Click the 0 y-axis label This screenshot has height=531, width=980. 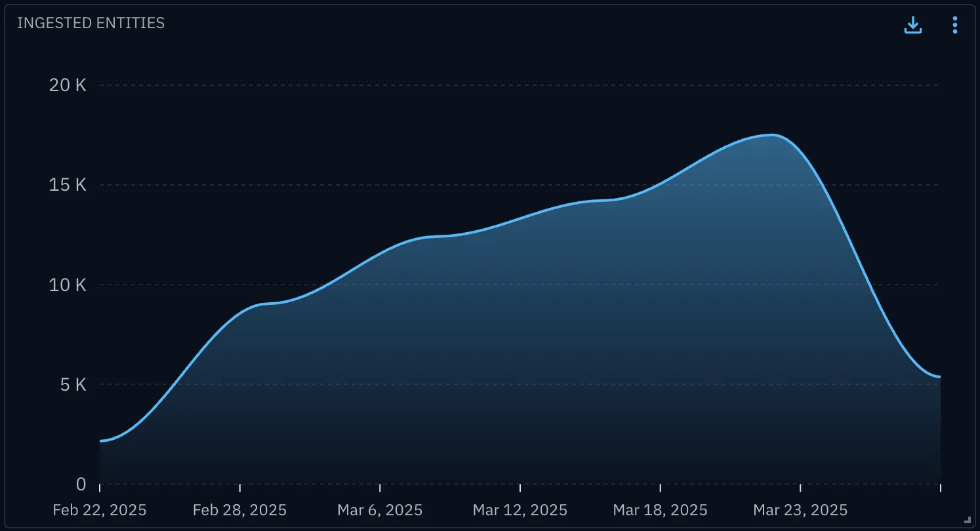point(81,484)
